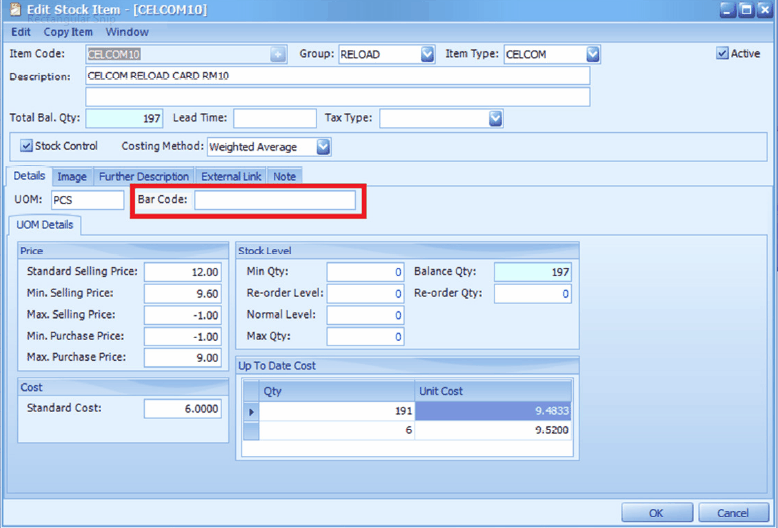Select the unit cost cell 9.4833
The width and height of the screenshot is (778, 528).
[493, 411]
